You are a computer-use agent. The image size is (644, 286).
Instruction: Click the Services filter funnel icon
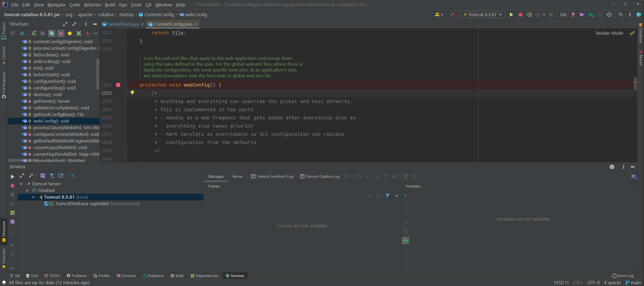(x=52, y=176)
